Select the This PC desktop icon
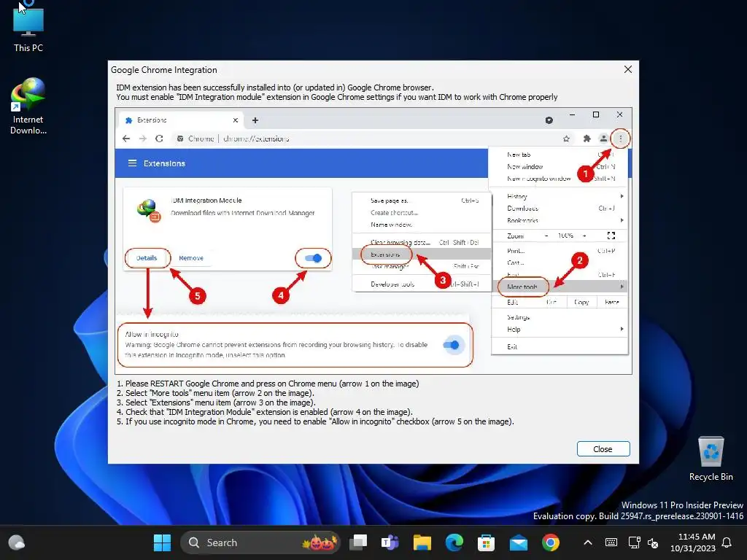The width and height of the screenshot is (747, 560). [x=28, y=28]
